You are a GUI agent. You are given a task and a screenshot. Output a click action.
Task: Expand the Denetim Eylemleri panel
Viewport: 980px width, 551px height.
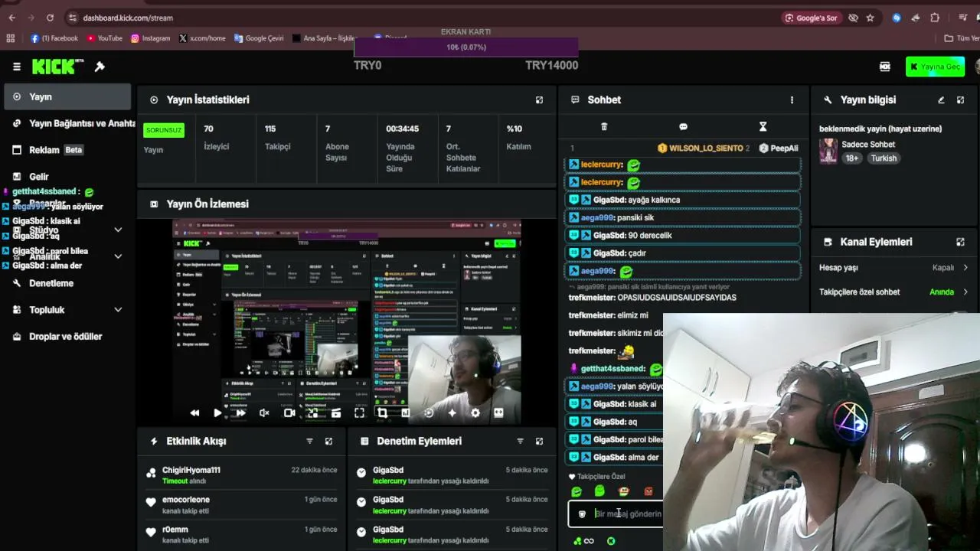(539, 441)
